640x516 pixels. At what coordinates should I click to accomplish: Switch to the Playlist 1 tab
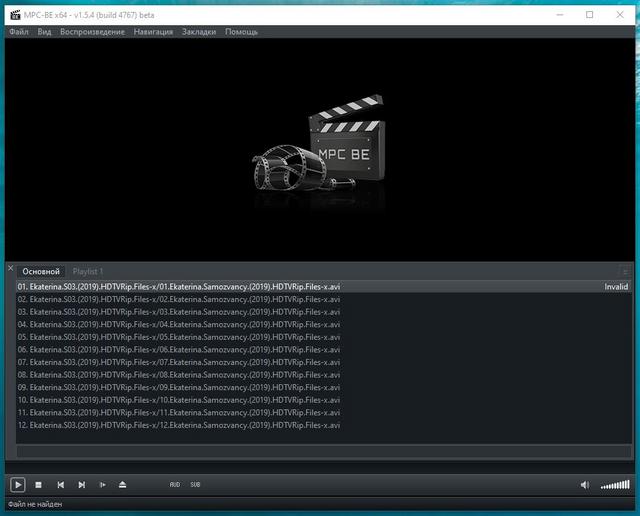pos(88,271)
